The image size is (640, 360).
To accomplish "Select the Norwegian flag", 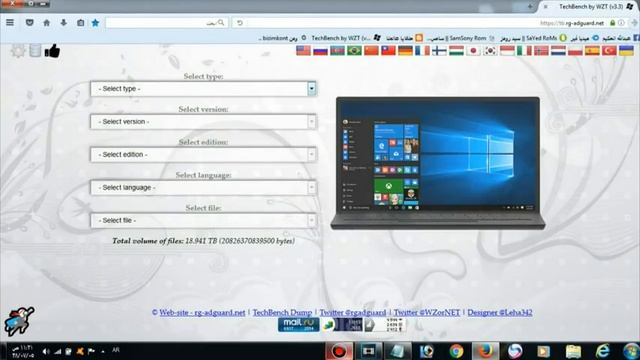I will point(541,51).
